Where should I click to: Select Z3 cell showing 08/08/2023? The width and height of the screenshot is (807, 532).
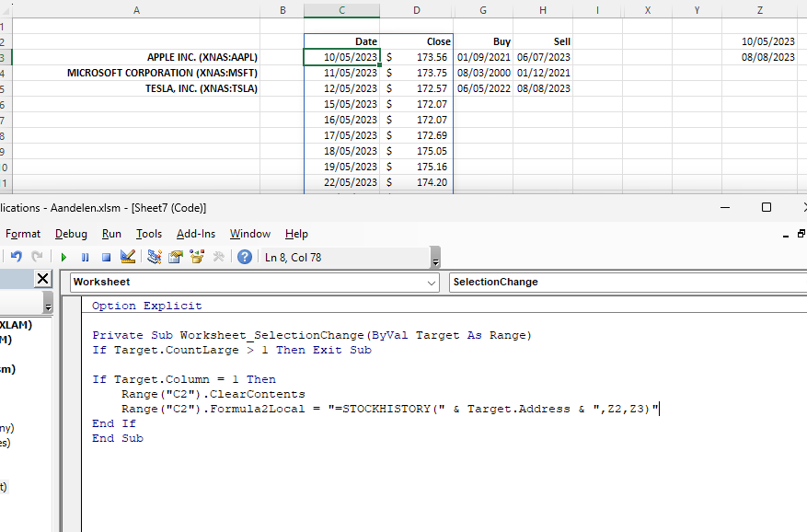click(x=760, y=57)
